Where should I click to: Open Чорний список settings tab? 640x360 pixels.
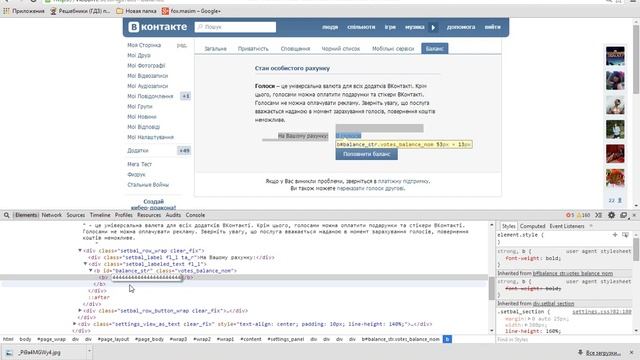(341, 49)
